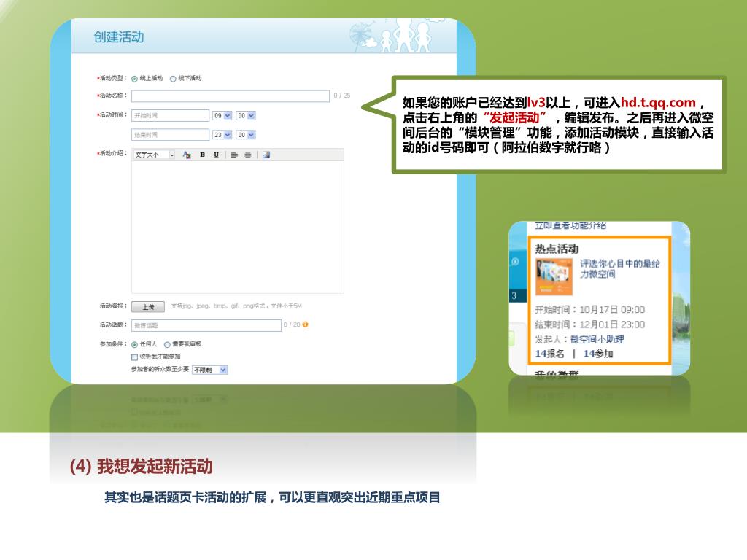The height and width of the screenshot is (560, 747).
Task: Open the 文字大小 font size dropdown
Action: pyautogui.click(x=154, y=155)
